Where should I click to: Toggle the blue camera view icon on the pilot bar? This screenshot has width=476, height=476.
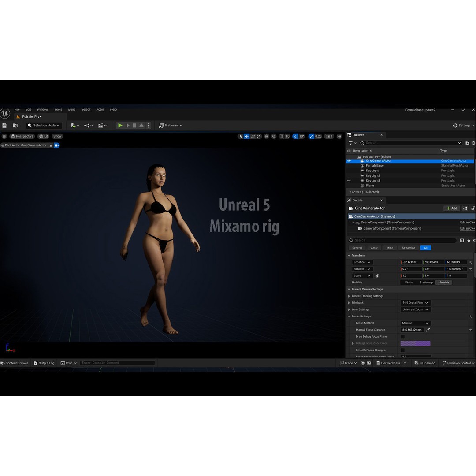click(x=57, y=145)
